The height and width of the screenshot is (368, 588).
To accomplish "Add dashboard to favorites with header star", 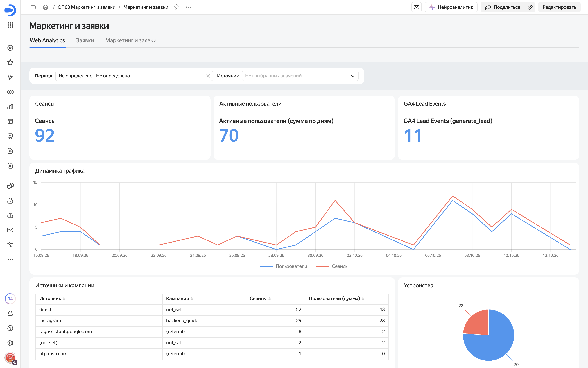I will coord(177,7).
